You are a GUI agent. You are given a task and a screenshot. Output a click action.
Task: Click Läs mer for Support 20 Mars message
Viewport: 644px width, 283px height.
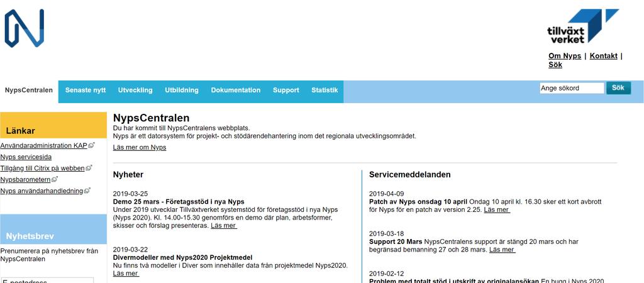[502, 249]
